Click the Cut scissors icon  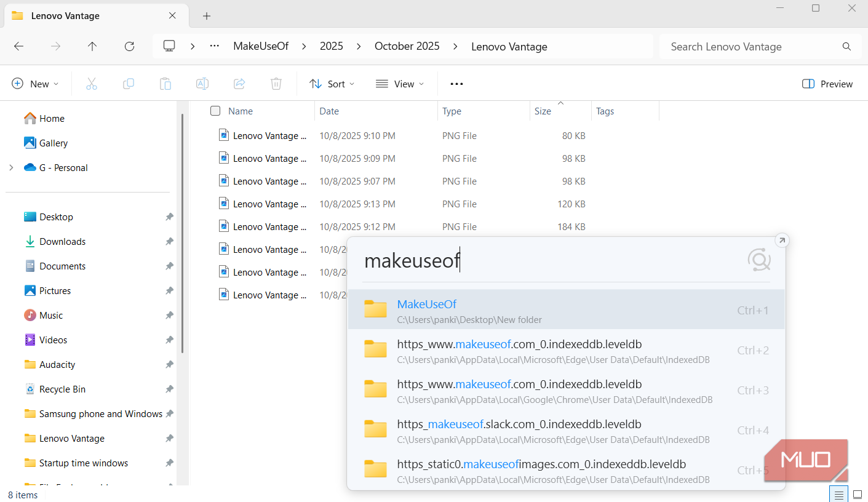(x=92, y=84)
